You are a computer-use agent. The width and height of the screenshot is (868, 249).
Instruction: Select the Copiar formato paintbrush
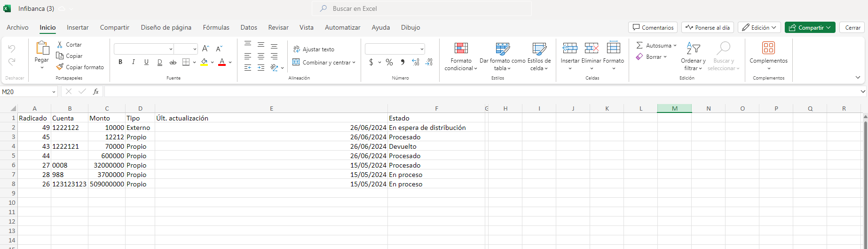click(x=79, y=67)
